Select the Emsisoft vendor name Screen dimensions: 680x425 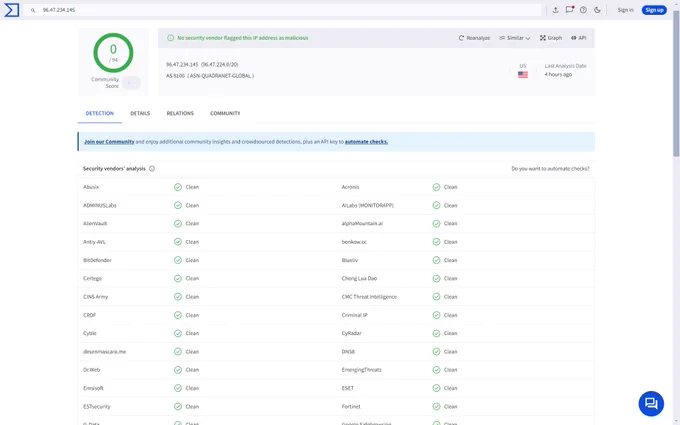point(93,388)
